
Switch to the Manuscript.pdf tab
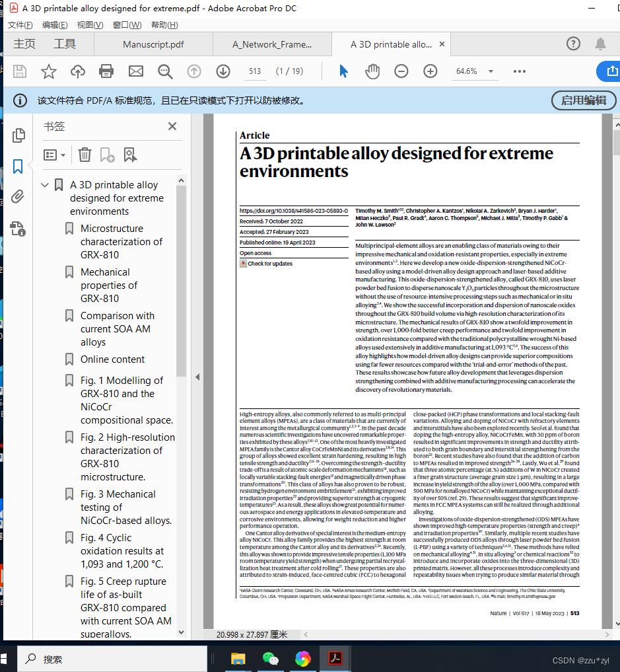153,44
